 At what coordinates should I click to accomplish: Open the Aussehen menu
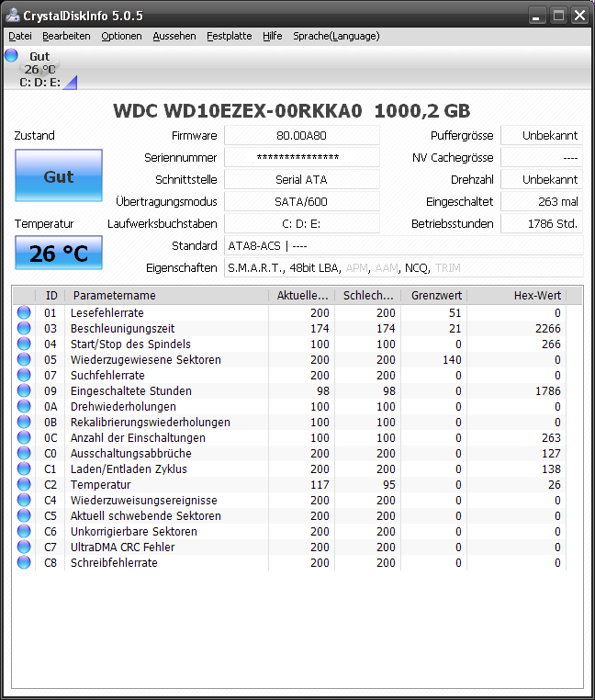(174, 36)
